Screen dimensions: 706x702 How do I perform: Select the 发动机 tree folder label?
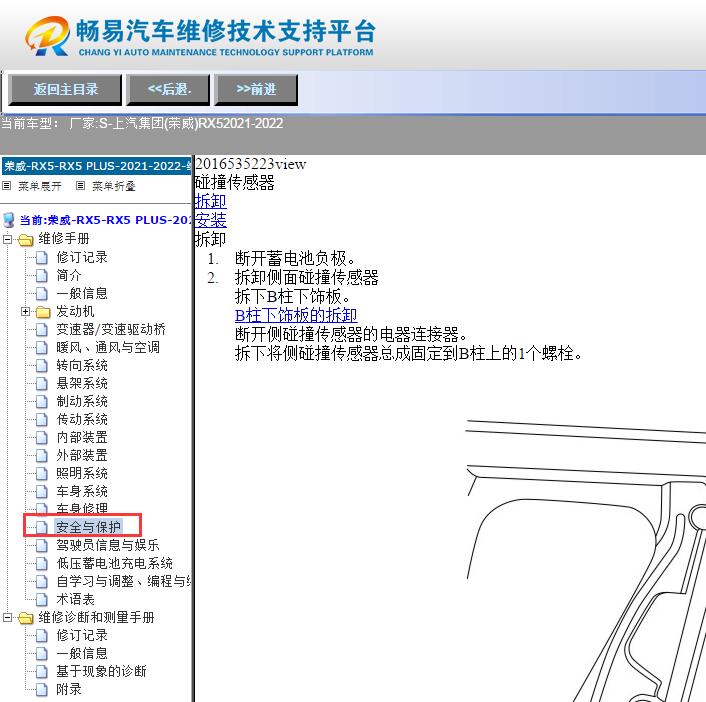75,312
